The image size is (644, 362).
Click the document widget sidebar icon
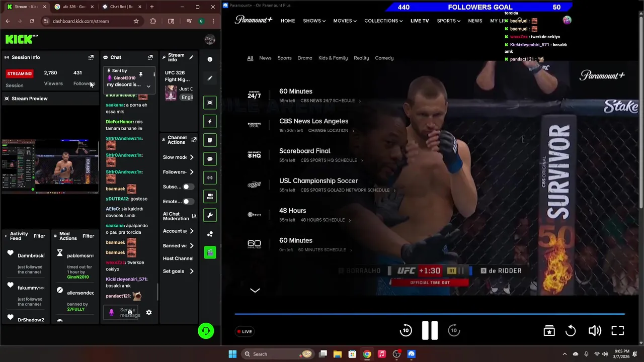[x=210, y=140]
